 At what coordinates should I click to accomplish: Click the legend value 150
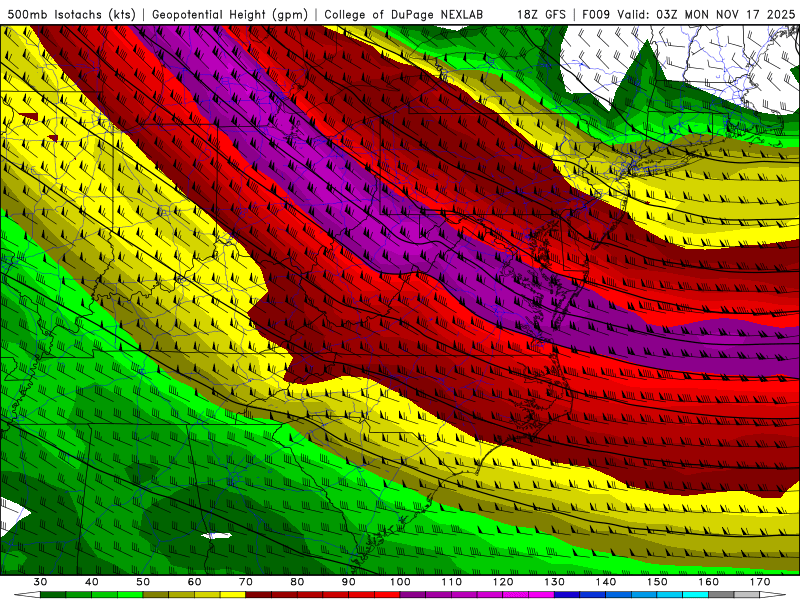[x=658, y=582]
